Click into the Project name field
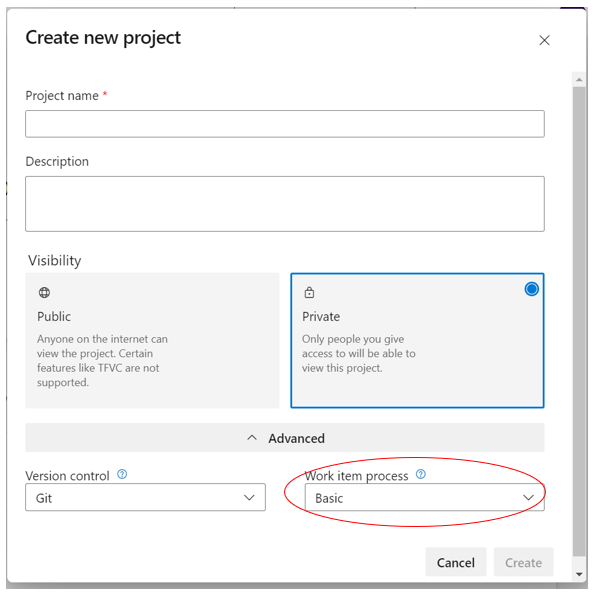This screenshot has width=592, height=595. (285, 124)
